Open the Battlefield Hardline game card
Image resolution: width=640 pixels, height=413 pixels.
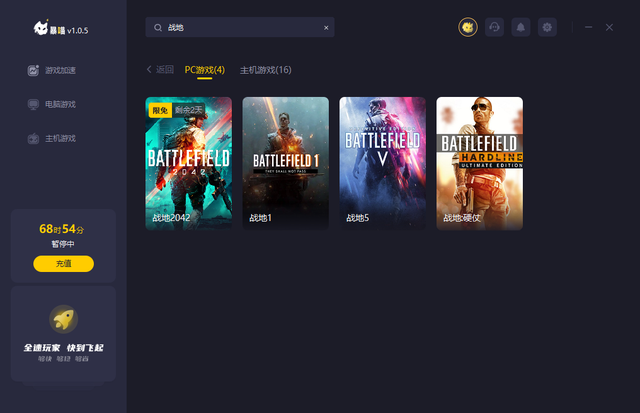pos(480,163)
